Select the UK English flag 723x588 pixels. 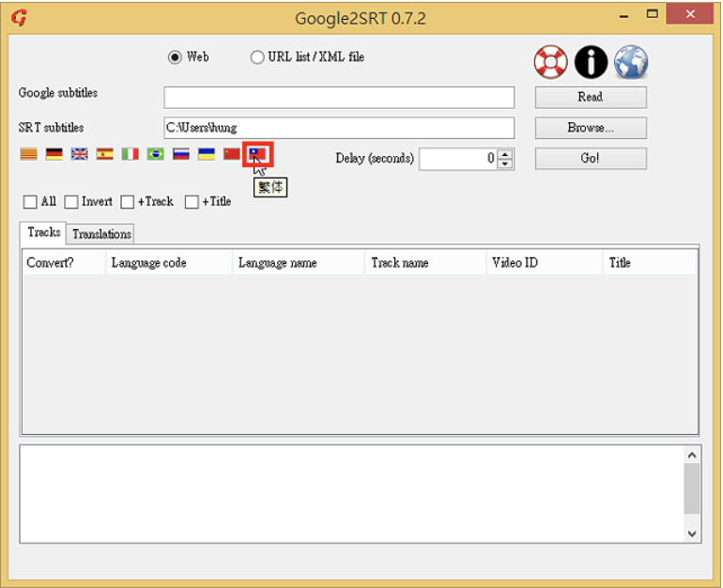79,154
